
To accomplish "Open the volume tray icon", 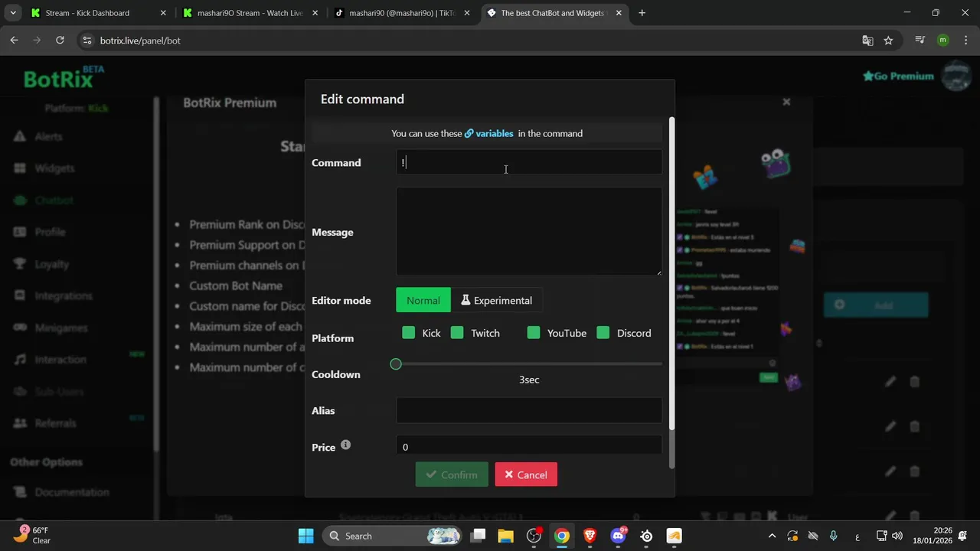I will (897, 536).
